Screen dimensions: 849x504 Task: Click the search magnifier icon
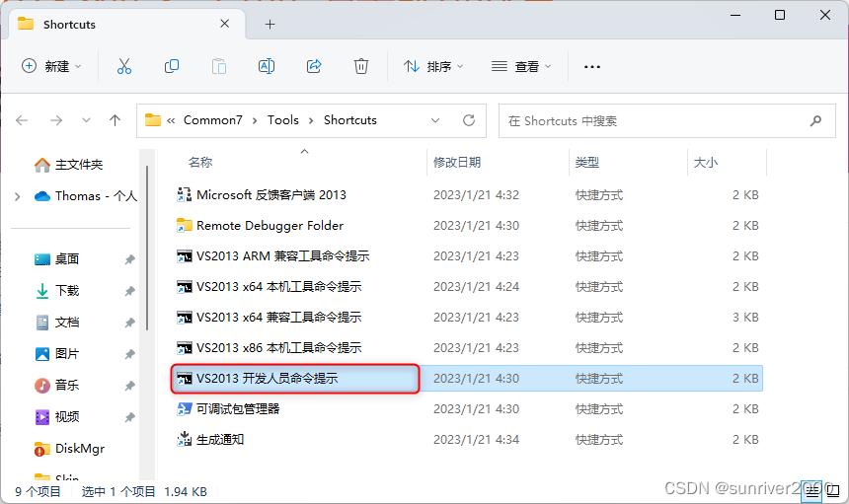[x=815, y=120]
